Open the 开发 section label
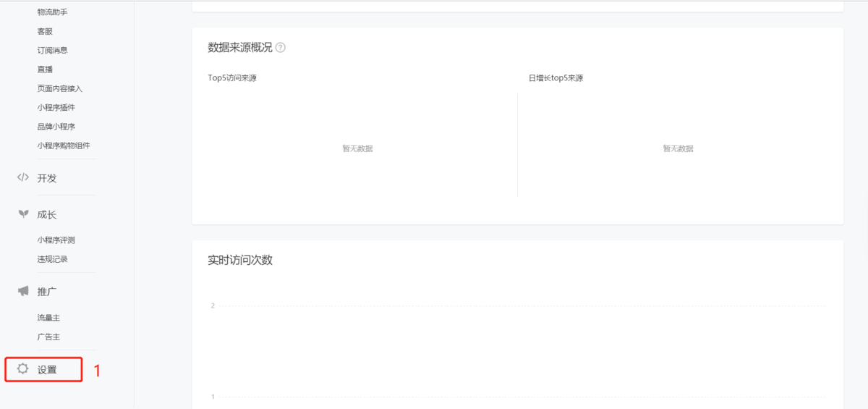868x409 pixels. tap(47, 178)
